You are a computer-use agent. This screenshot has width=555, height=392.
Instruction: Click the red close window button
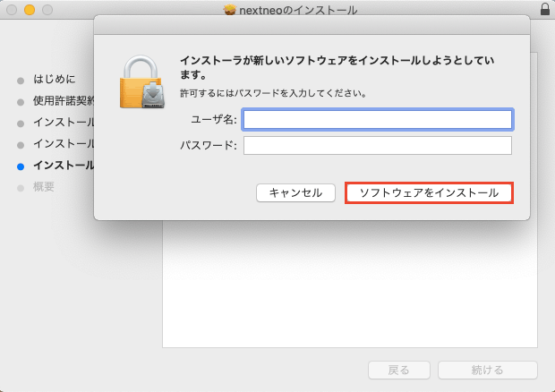tap(11, 10)
